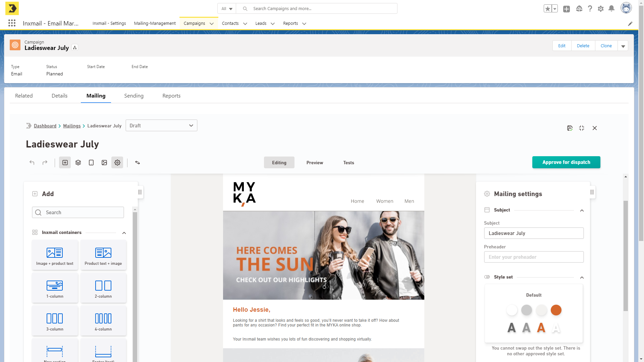Close the mailing editor with X
This screenshot has width=644, height=362.
(x=595, y=128)
